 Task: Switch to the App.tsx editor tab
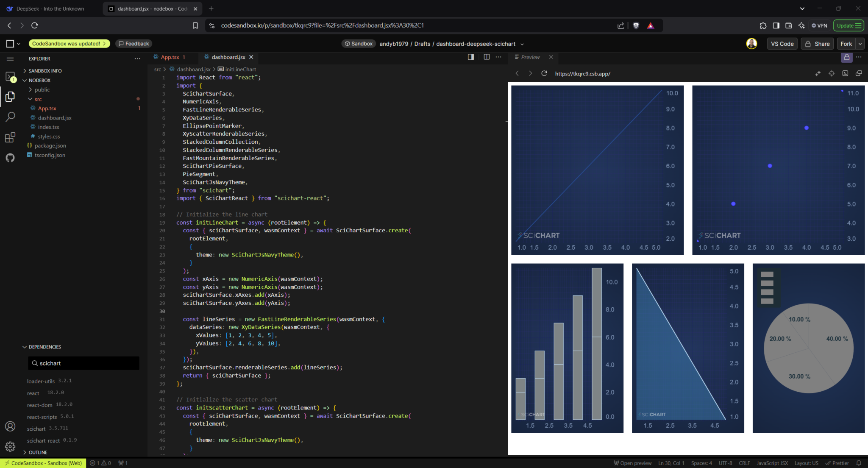[170, 57]
